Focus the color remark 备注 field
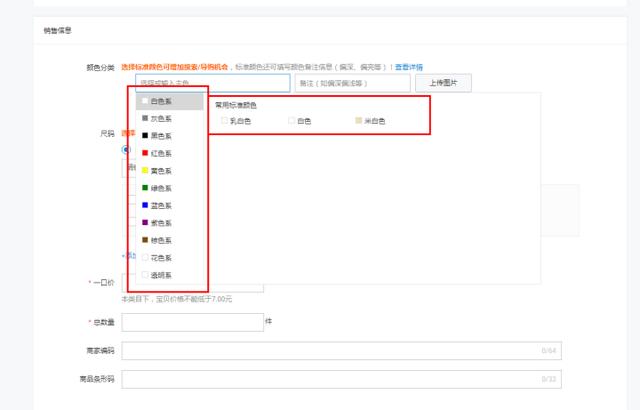Image resolution: width=640 pixels, height=410 pixels. pos(353,83)
